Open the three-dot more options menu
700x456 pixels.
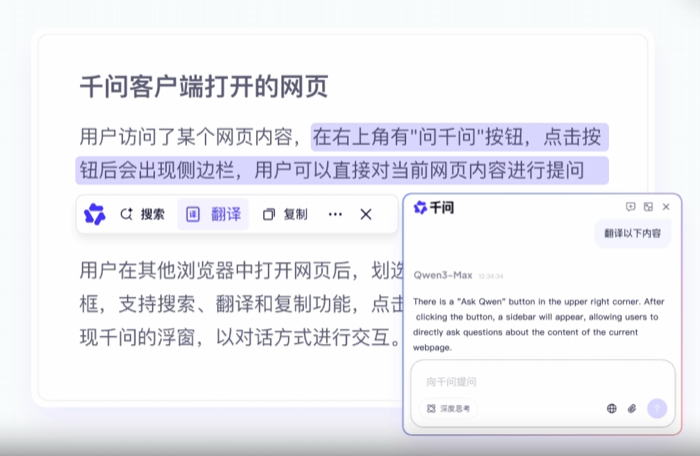tap(335, 214)
